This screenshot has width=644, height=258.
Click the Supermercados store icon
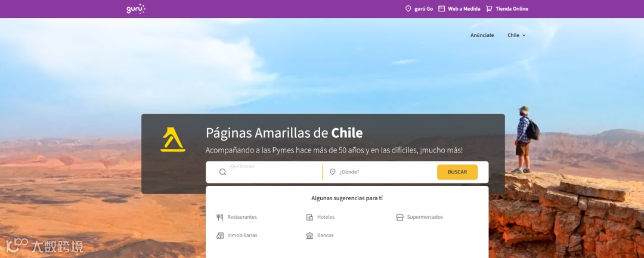click(x=400, y=217)
